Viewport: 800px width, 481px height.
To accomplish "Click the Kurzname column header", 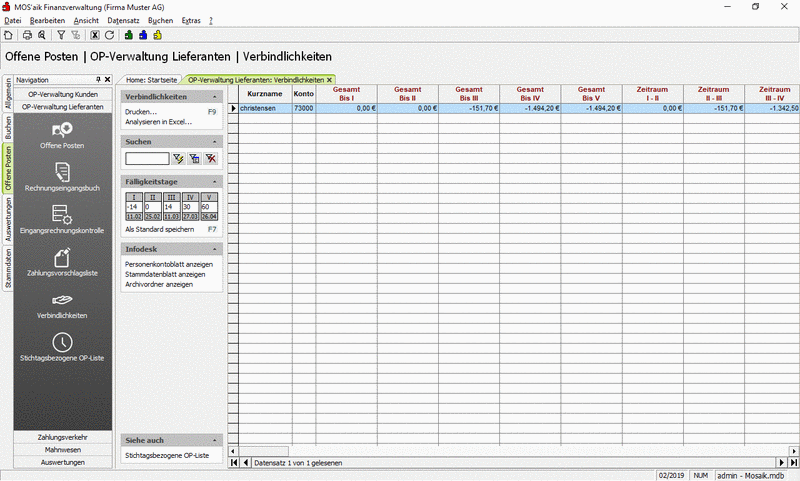I will click(x=265, y=94).
